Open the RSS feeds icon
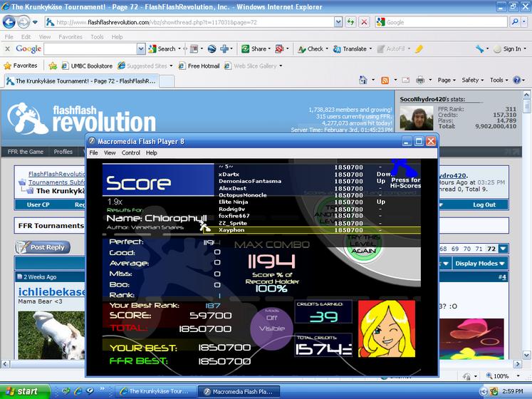 tap(385, 80)
